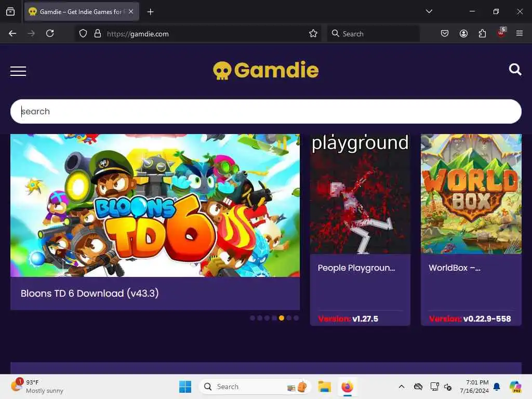Click the Windows taskbar Search box

tap(255, 387)
